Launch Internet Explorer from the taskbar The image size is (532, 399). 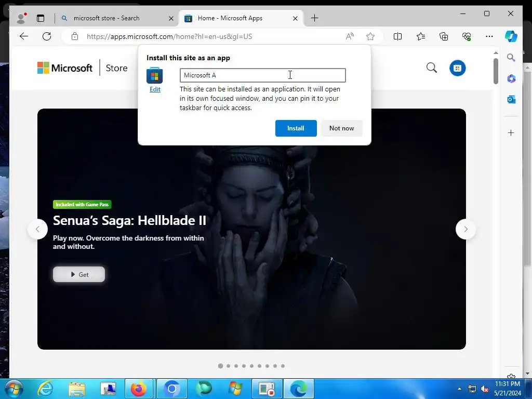pyautogui.click(x=46, y=389)
